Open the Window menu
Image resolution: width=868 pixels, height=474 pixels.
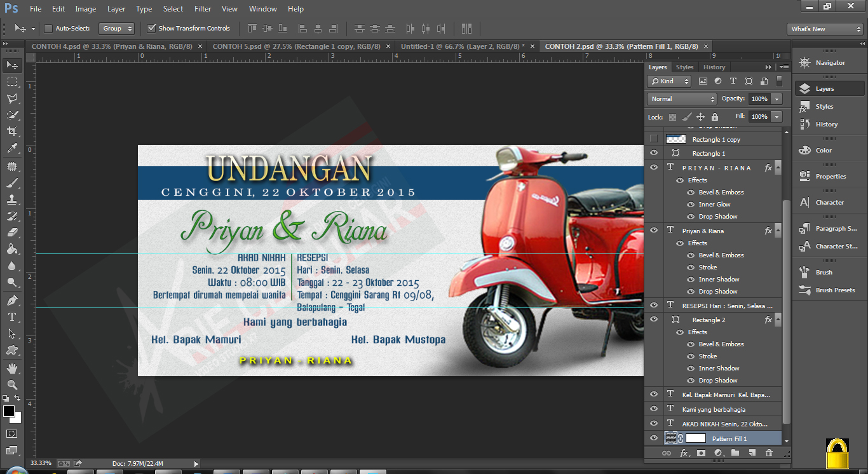tap(262, 9)
